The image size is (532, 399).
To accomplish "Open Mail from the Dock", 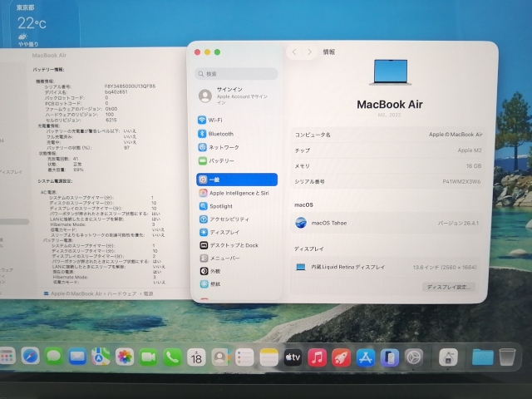I will [77, 357].
